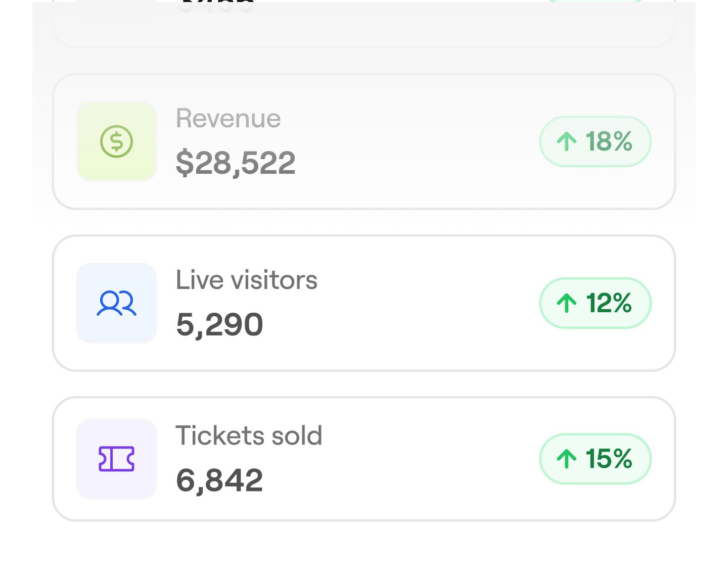Screen dimensions: 728x586
Task: Click the up arrow in 18% badge
Action: coord(567,141)
